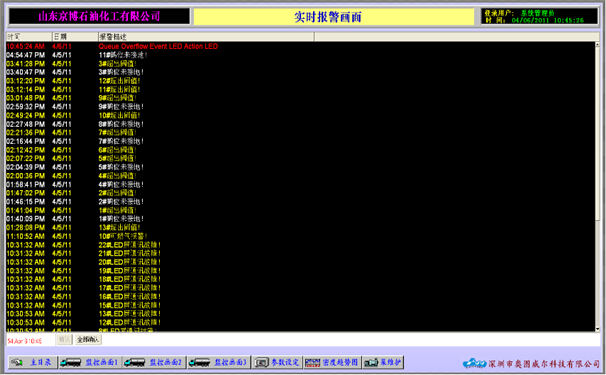Select the alarm logged at 03:12:20 PM

300,81
